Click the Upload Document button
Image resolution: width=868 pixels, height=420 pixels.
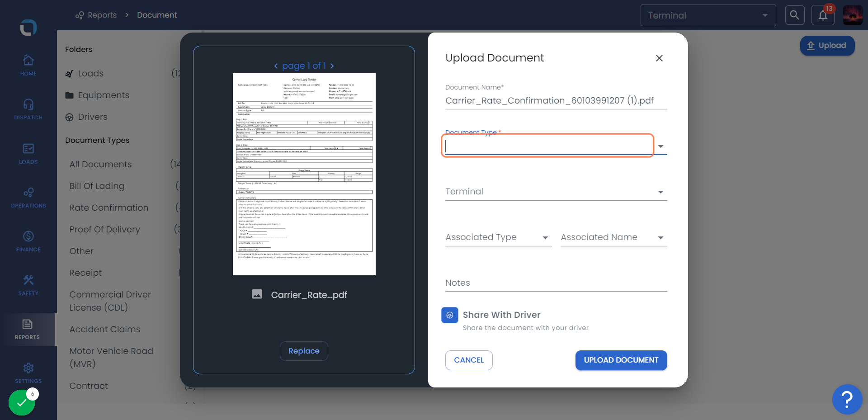click(x=621, y=360)
